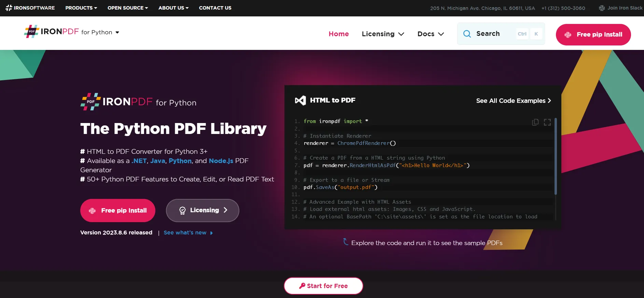Click the key icon in Start for Free
The width and height of the screenshot is (644, 298).
point(302,286)
